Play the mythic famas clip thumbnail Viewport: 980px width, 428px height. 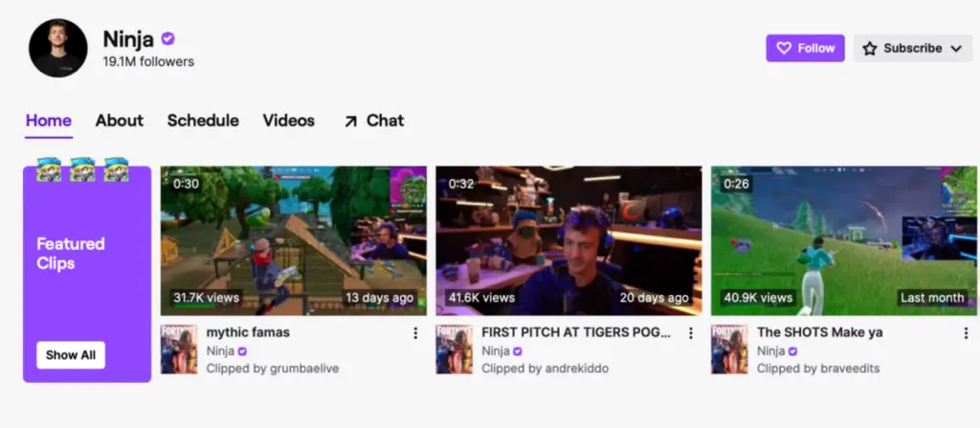(294, 240)
